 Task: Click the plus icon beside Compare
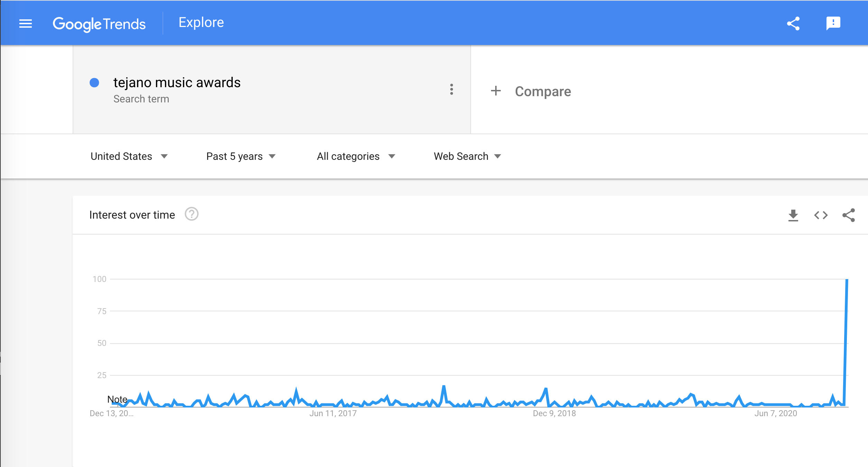point(496,91)
